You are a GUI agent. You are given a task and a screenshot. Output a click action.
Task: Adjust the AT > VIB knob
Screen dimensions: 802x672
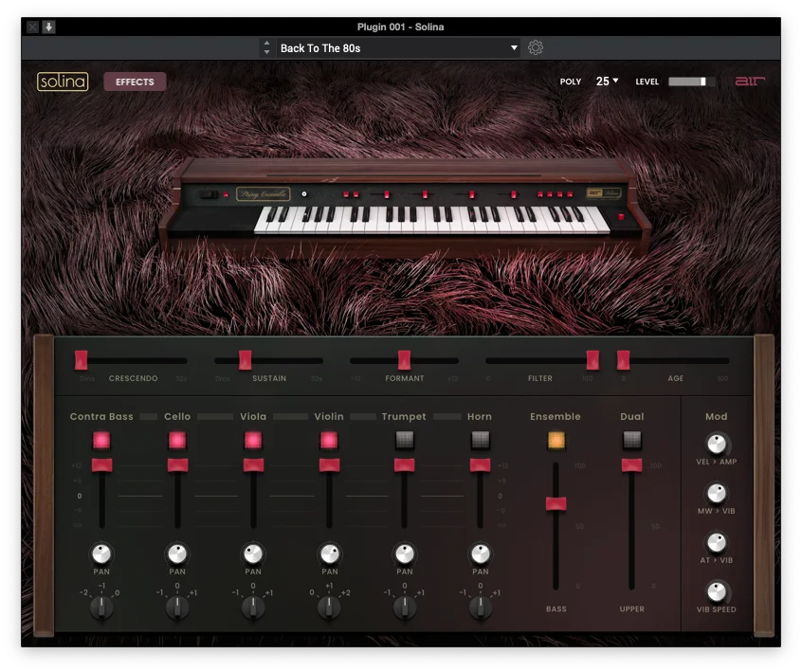716,542
